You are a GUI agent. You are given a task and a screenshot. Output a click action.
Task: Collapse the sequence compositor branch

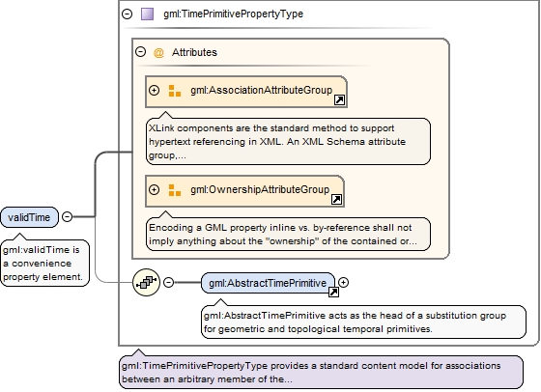click(168, 282)
